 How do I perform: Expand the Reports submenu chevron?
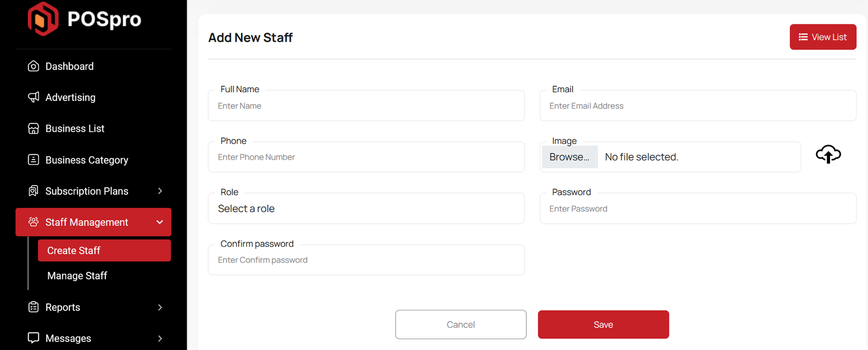point(160,307)
